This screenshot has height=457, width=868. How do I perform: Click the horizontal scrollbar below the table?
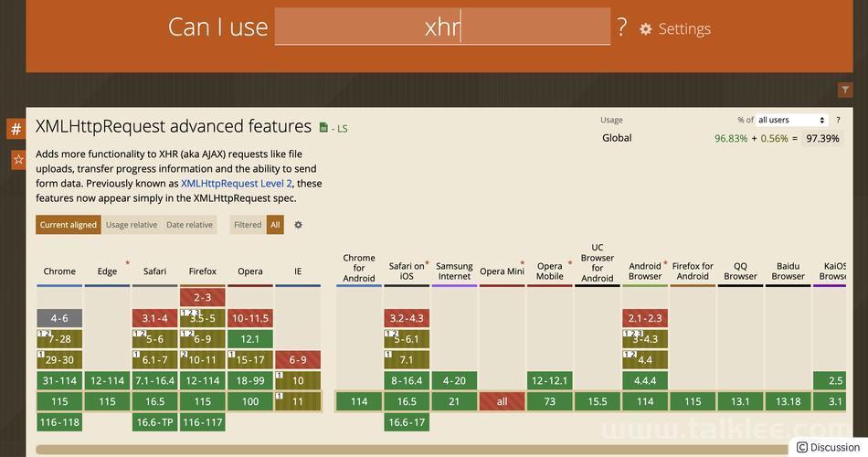pos(412,450)
